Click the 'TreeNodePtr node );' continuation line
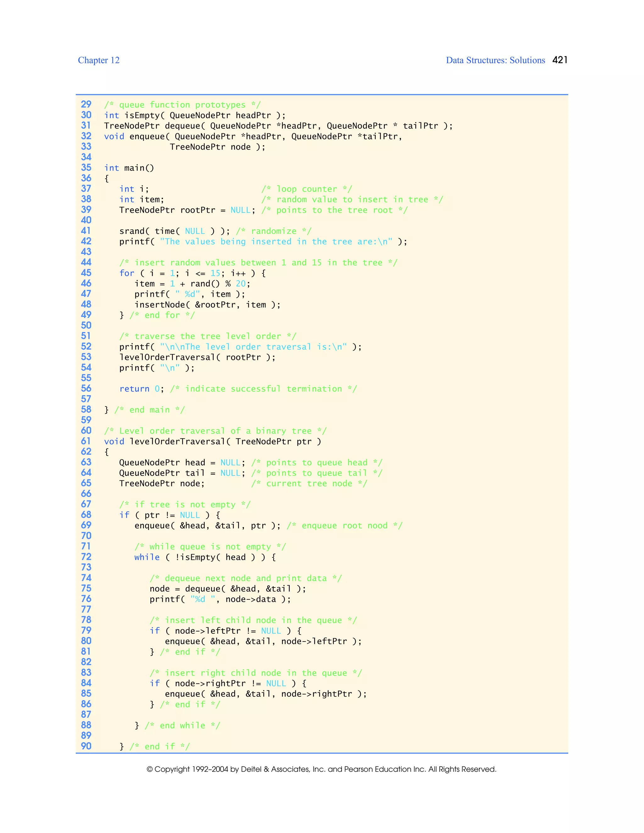Viewport: 644px width, 833px height. coord(218,147)
